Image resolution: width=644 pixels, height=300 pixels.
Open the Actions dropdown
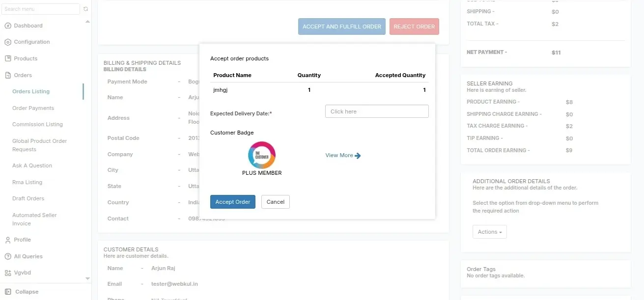point(489,232)
